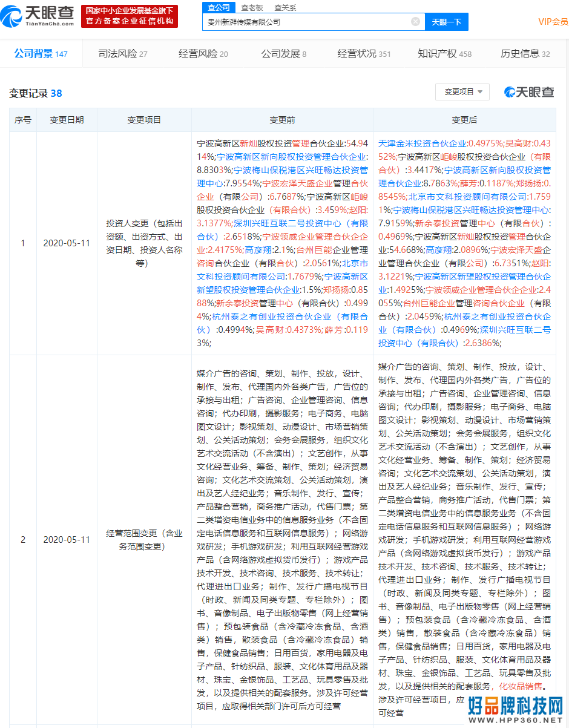Open 深圳兴旺互联二号投资中心 link in 变更前 column

click(x=283, y=230)
